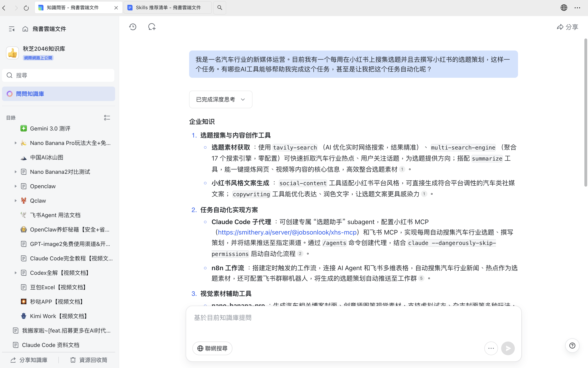Open the smithery.ai xhs-mcp link
This screenshot has width=588, height=368.
(x=287, y=232)
